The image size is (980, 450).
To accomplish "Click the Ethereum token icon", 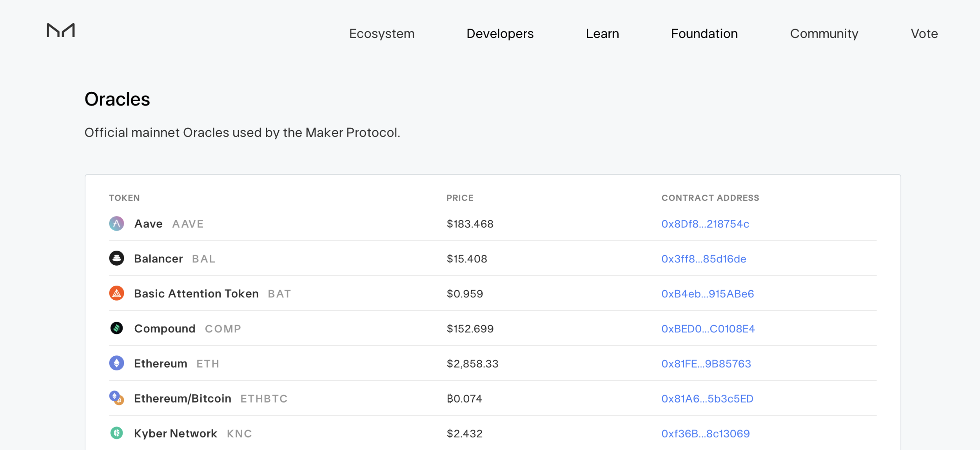I will [x=116, y=363].
